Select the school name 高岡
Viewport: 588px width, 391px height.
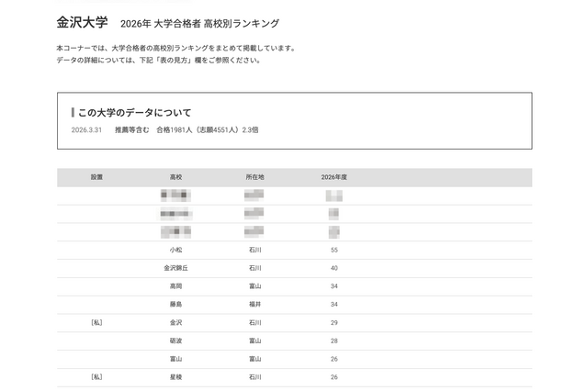[175, 286]
